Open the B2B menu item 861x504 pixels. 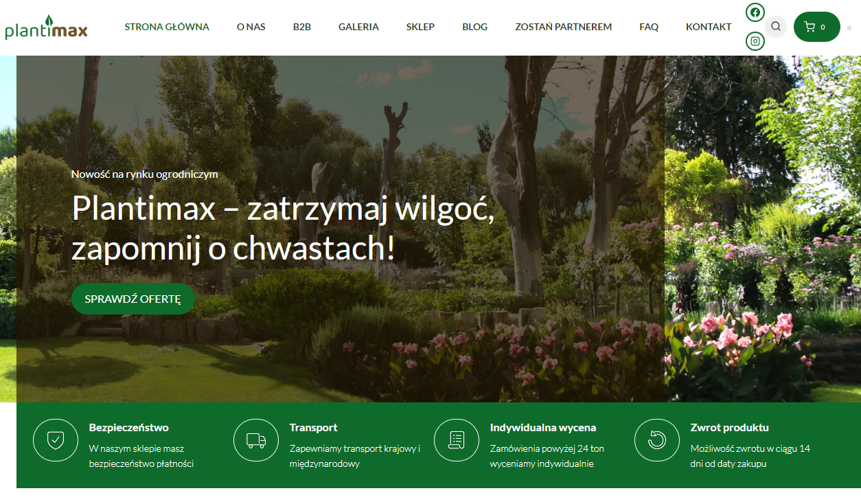click(302, 27)
